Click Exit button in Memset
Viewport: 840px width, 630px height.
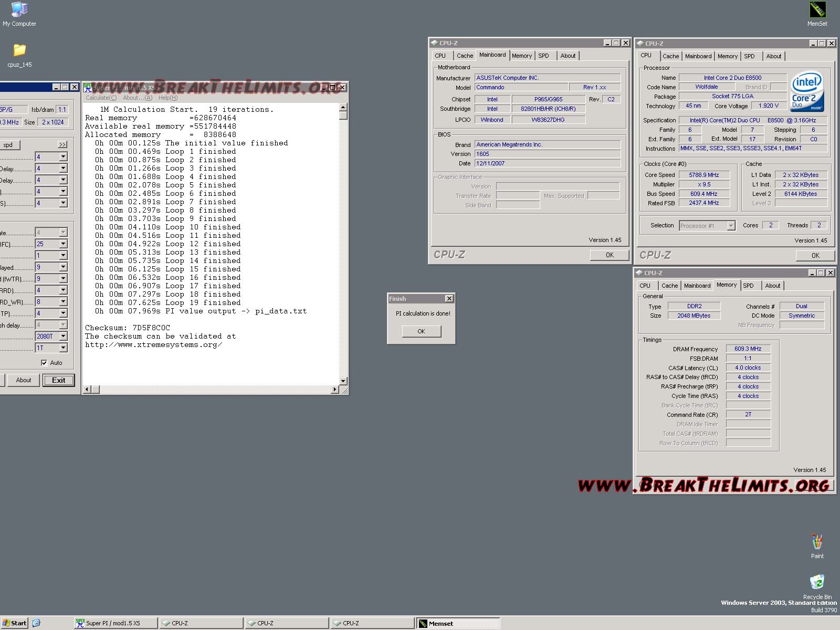[59, 380]
